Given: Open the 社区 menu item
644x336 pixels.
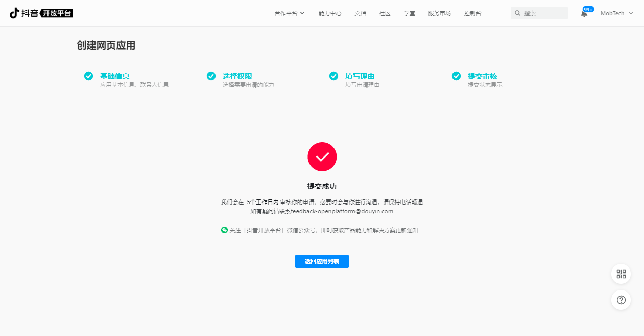Looking at the screenshot, I should click(385, 13).
